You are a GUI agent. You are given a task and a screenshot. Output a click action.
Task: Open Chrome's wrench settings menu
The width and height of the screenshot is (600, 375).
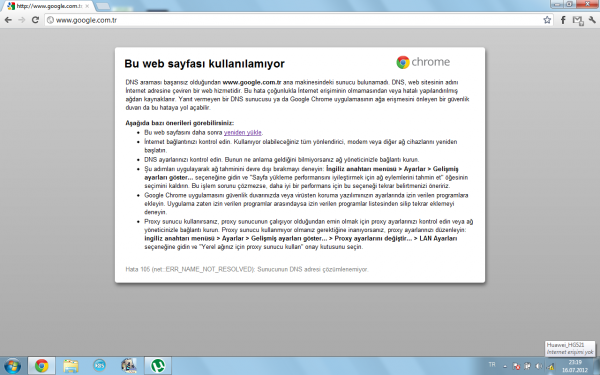point(593,20)
